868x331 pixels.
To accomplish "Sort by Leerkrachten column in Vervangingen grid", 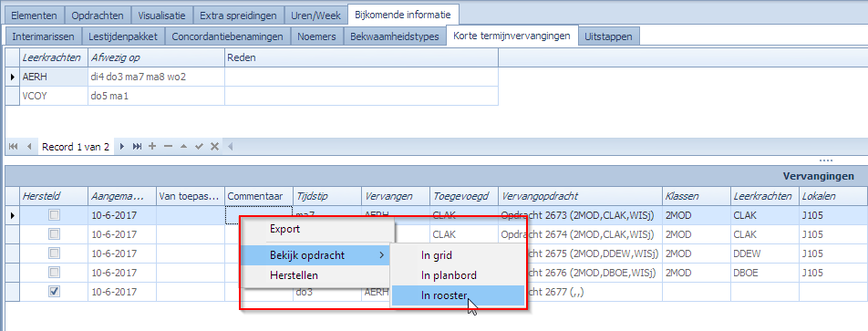I will (764, 196).
